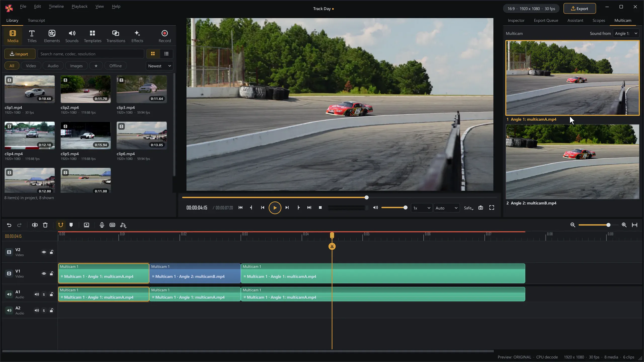Toggle timeline snapping magnet
Image resolution: width=644 pixels, height=362 pixels.
[x=60, y=225]
